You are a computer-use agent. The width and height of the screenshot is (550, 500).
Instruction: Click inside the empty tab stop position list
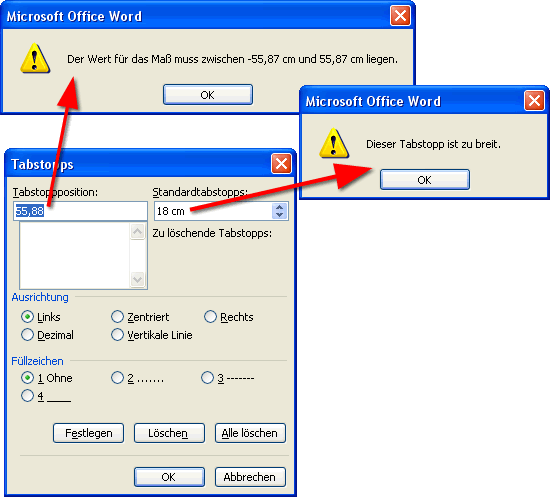point(75,255)
